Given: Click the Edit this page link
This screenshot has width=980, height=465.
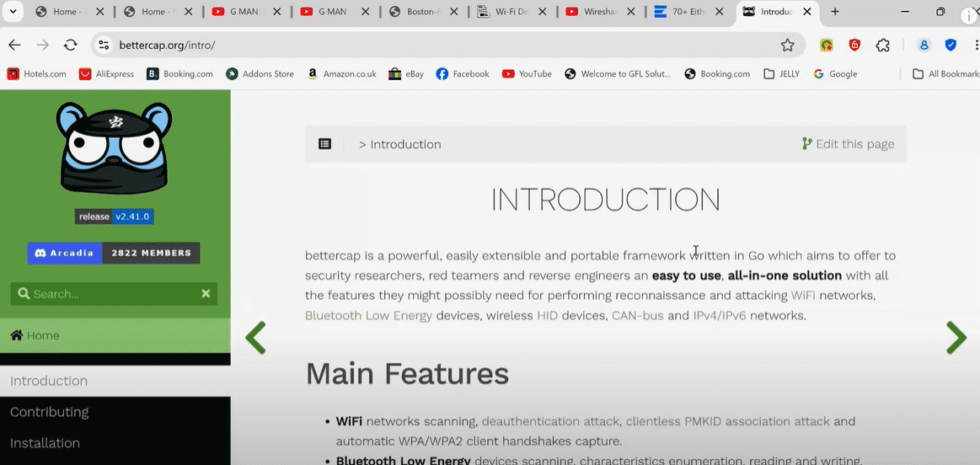Looking at the screenshot, I should point(848,144).
